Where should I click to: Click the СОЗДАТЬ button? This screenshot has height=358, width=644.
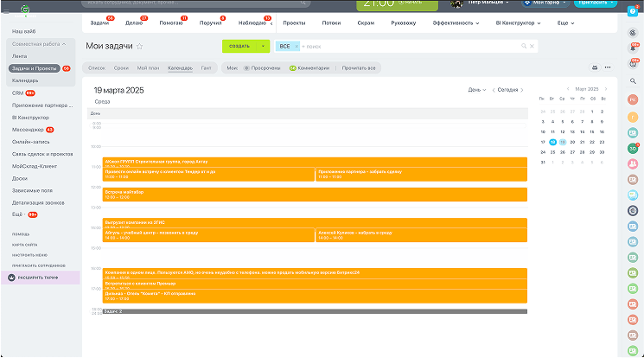[x=239, y=46]
